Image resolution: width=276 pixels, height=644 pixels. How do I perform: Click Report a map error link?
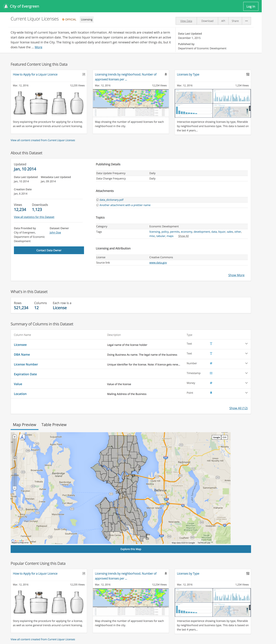click(20, 542)
